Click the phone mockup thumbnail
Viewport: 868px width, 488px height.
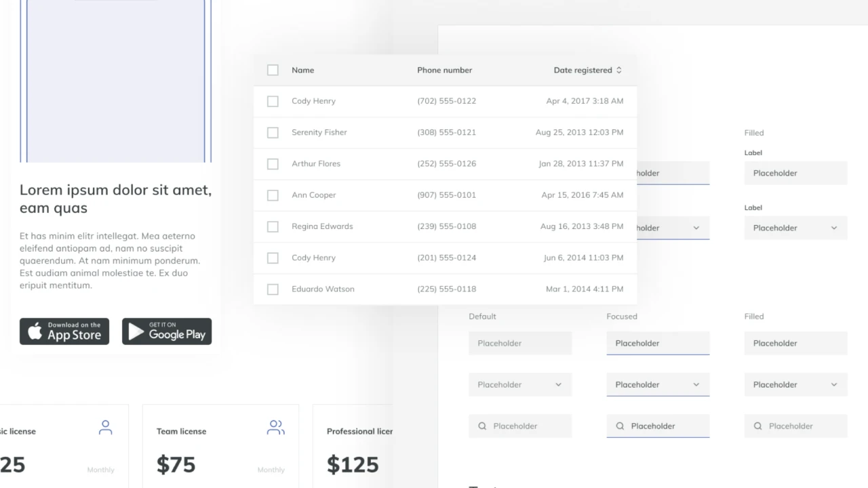coord(116,81)
